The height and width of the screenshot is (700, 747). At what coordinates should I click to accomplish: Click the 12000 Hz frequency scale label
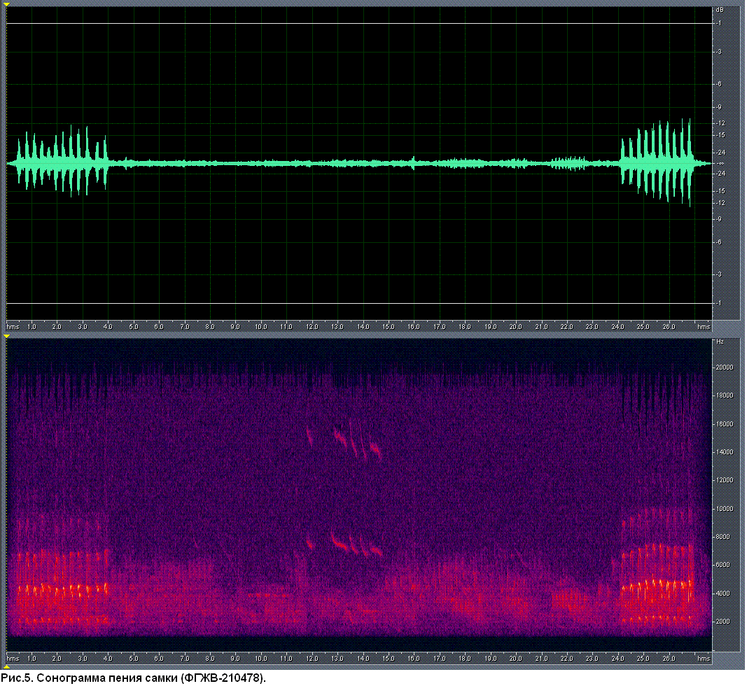[x=725, y=480]
